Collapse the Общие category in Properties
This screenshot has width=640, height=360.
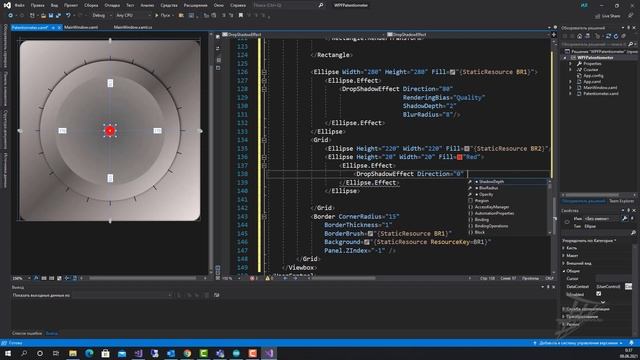564,271
